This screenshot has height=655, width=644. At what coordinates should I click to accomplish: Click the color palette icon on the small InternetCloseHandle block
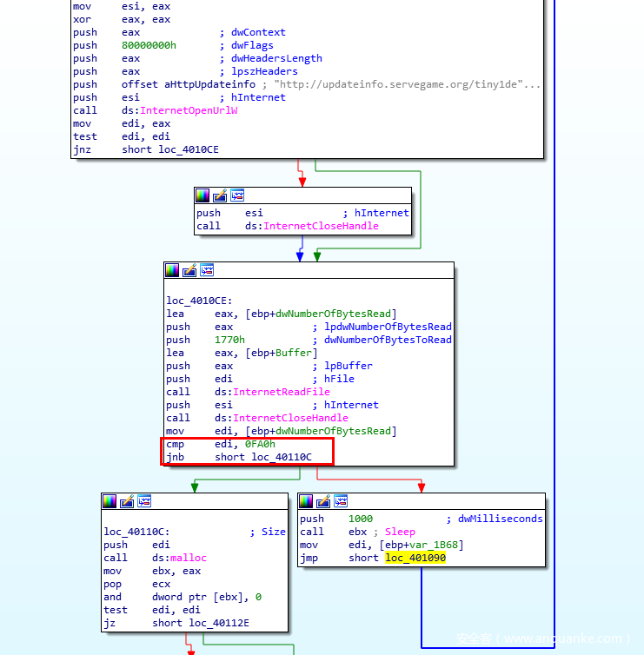(202, 195)
